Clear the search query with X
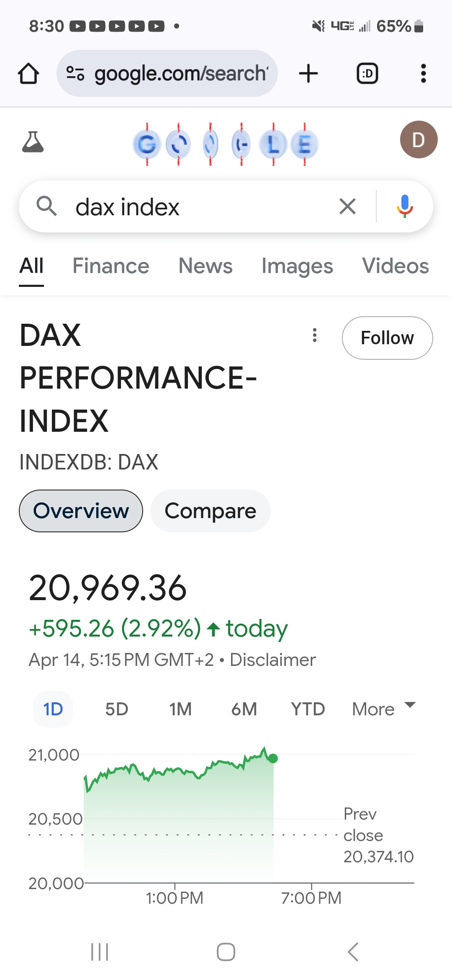The height and width of the screenshot is (980, 452). pyautogui.click(x=347, y=206)
